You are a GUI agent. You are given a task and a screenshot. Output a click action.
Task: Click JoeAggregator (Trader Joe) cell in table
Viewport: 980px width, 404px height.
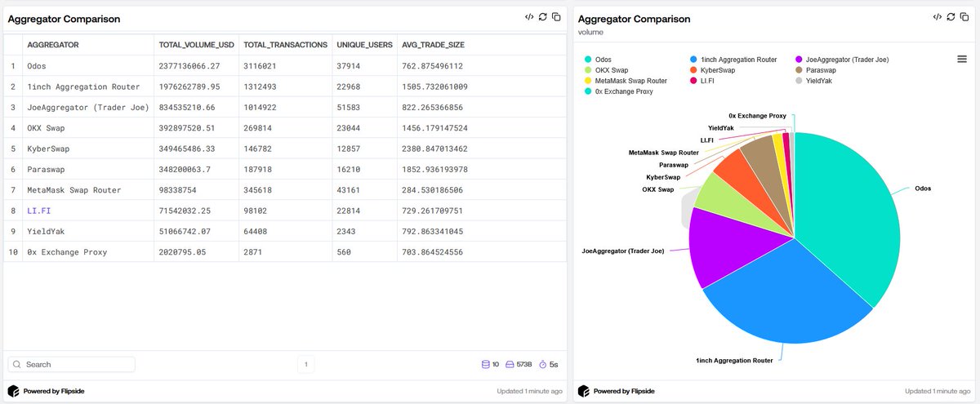[x=88, y=107]
